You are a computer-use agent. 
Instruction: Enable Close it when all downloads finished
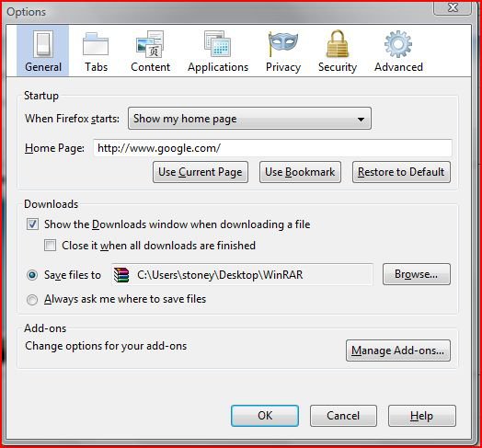(50, 246)
